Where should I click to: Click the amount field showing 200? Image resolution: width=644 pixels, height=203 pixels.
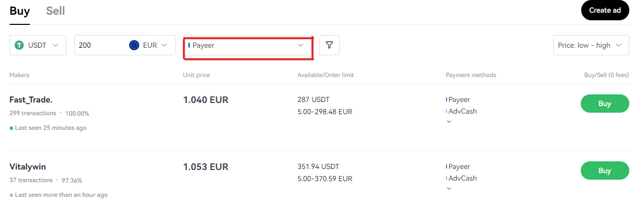pos(101,45)
